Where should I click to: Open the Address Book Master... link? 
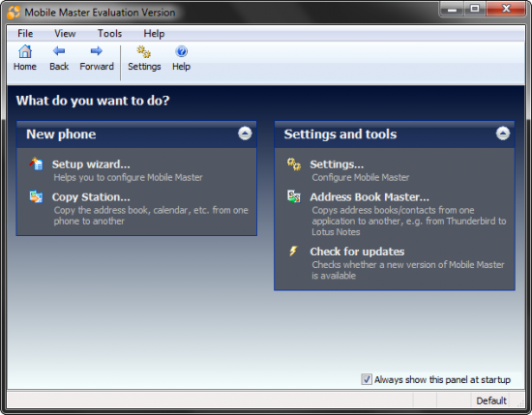pyautogui.click(x=369, y=197)
